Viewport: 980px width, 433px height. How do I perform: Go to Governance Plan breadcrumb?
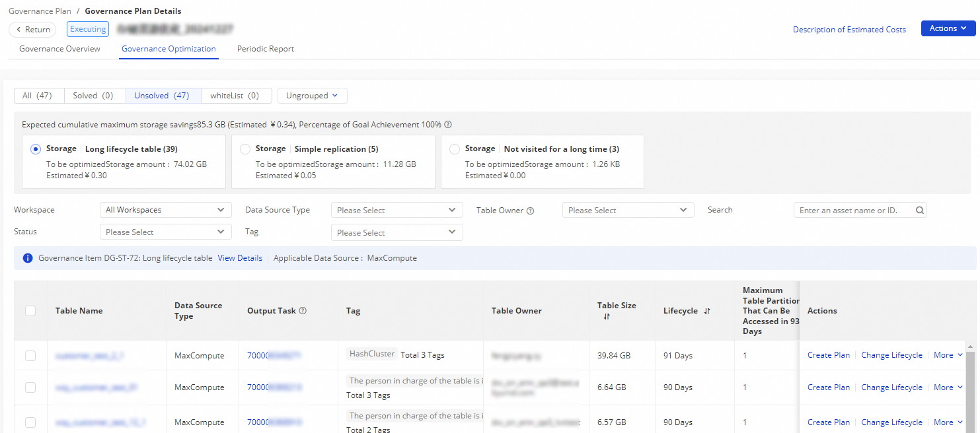click(x=40, y=11)
